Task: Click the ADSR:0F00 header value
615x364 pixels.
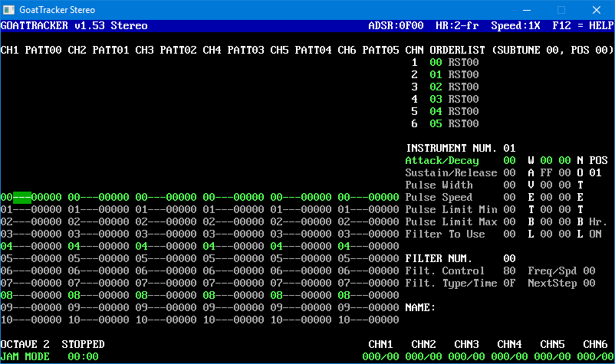Action: click(x=396, y=26)
